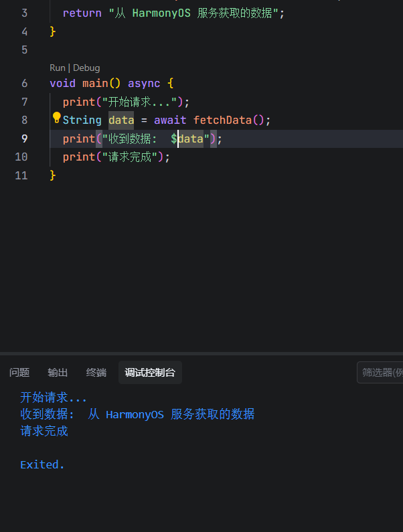Image resolution: width=403 pixels, height=532 pixels.
Task: Click the print("请求完成") statement on line 10
Action: tap(116, 157)
